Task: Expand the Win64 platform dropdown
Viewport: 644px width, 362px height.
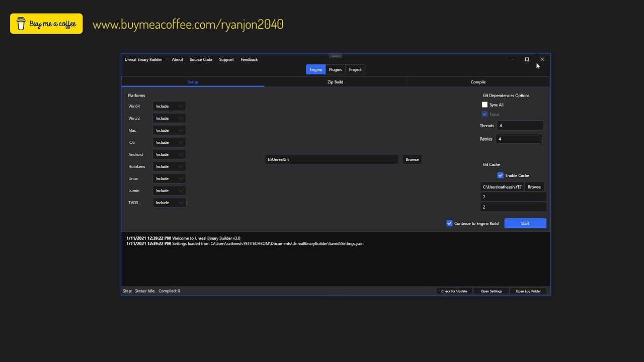Action: point(170,106)
